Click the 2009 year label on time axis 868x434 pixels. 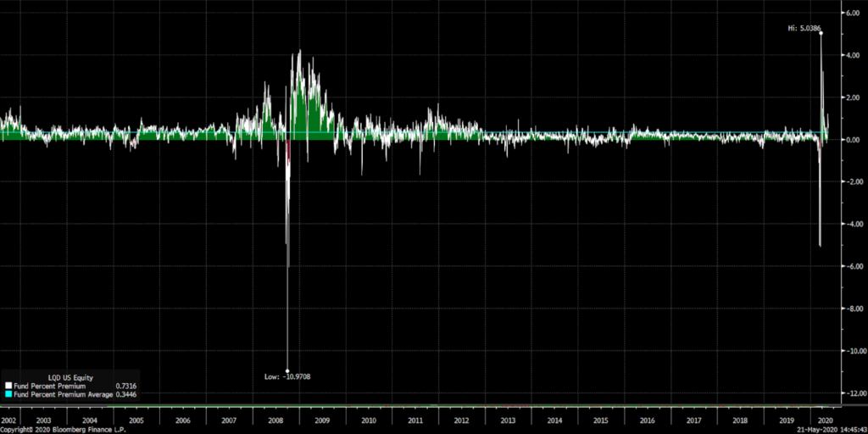pos(321,420)
